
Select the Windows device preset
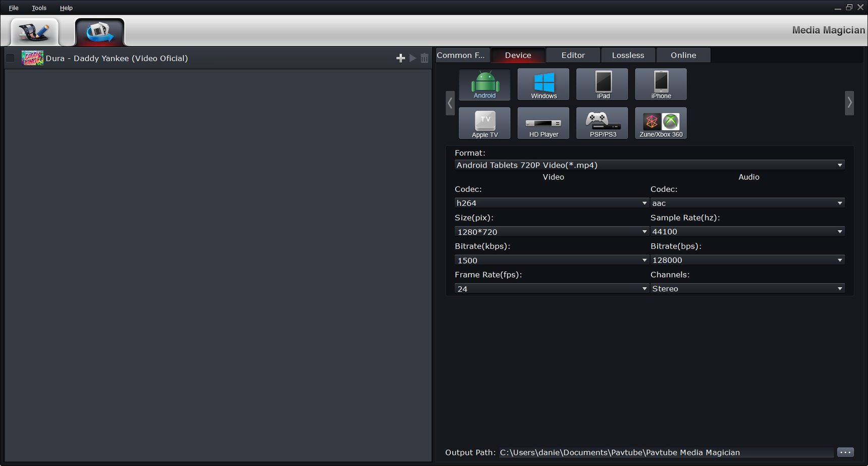(544, 84)
